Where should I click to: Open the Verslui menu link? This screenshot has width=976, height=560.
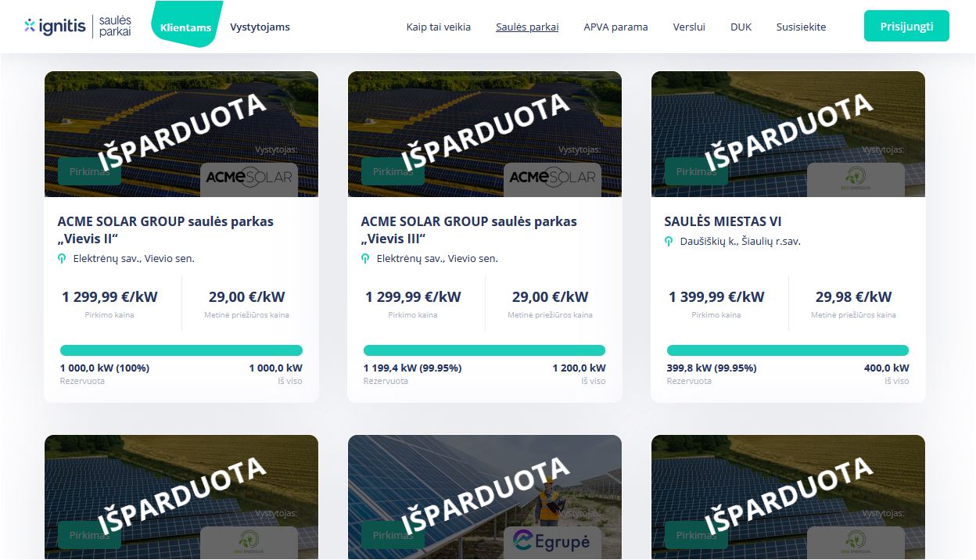[689, 27]
